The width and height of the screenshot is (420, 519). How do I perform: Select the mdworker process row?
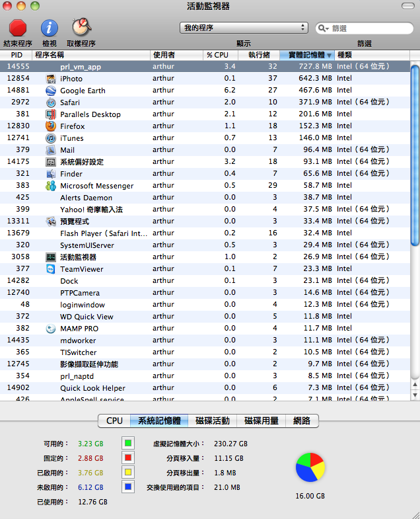click(x=205, y=340)
